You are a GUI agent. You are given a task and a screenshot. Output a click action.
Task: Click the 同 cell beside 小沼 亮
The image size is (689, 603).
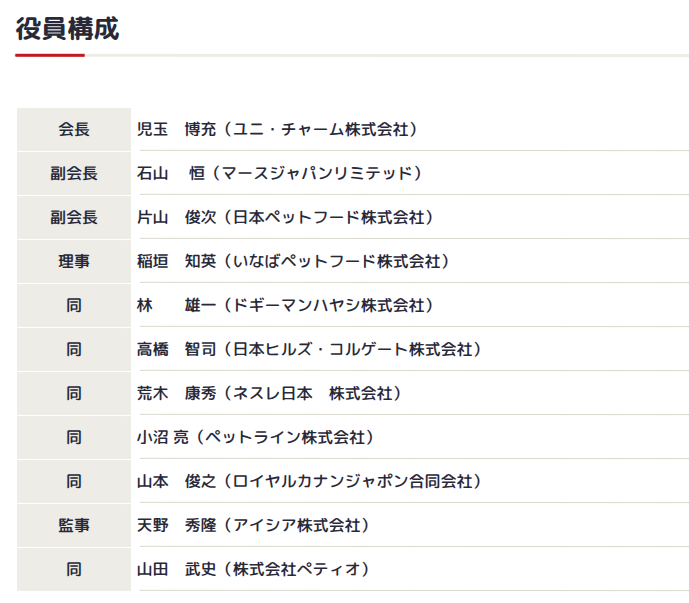coord(74,437)
